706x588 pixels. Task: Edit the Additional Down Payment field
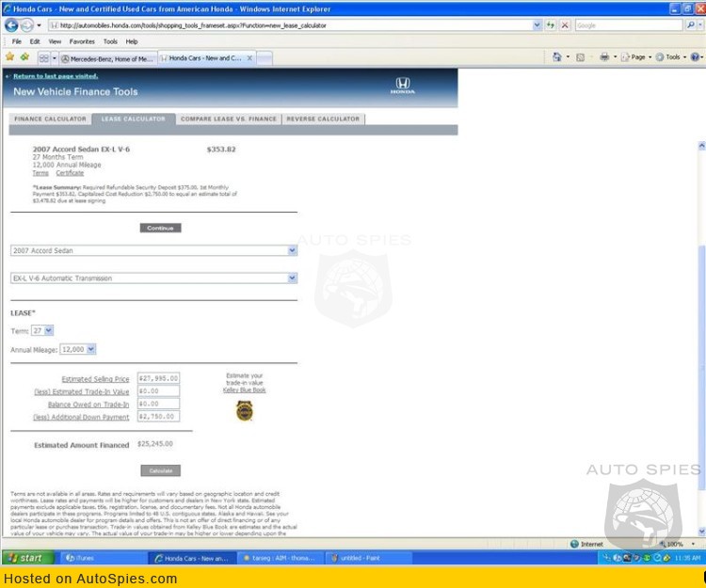coord(158,416)
